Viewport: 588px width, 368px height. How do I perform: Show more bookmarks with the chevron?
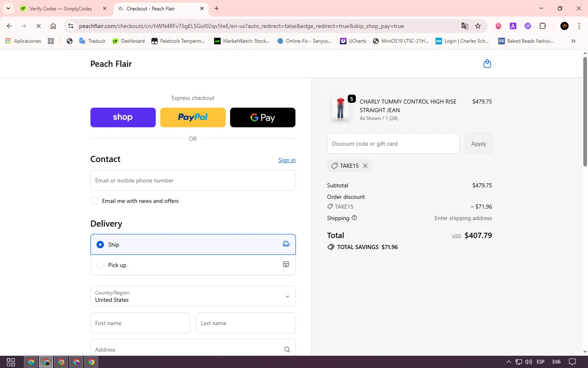pyautogui.click(x=573, y=41)
